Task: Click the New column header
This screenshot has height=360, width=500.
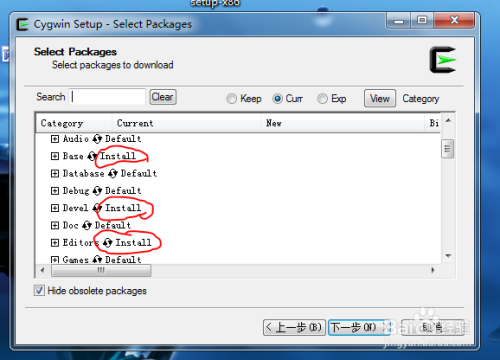Action: point(342,123)
